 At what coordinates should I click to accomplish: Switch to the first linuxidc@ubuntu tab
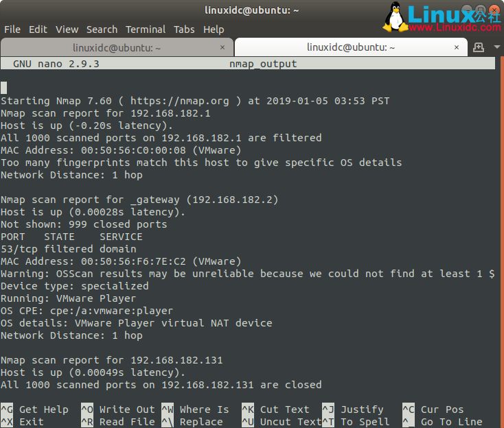pyautogui.click(x=117, y=47)
